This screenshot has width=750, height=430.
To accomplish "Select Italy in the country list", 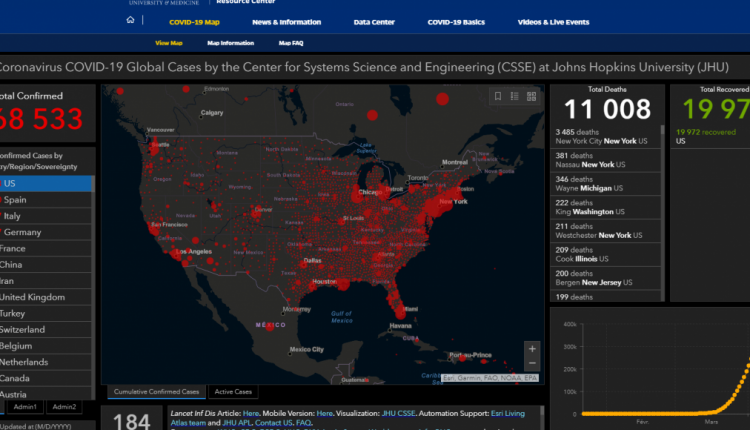I will [x=45, y=216].
